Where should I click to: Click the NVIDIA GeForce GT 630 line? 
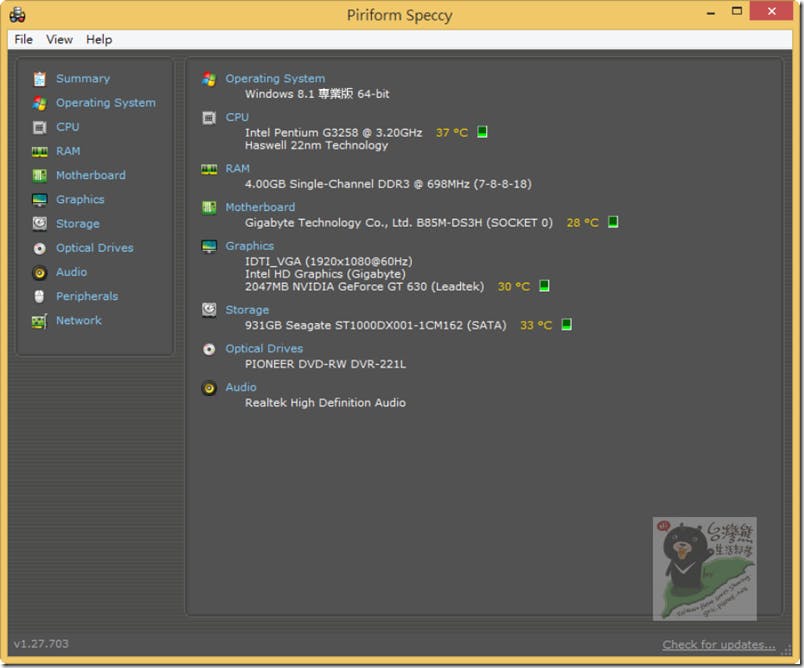point(364,287)
